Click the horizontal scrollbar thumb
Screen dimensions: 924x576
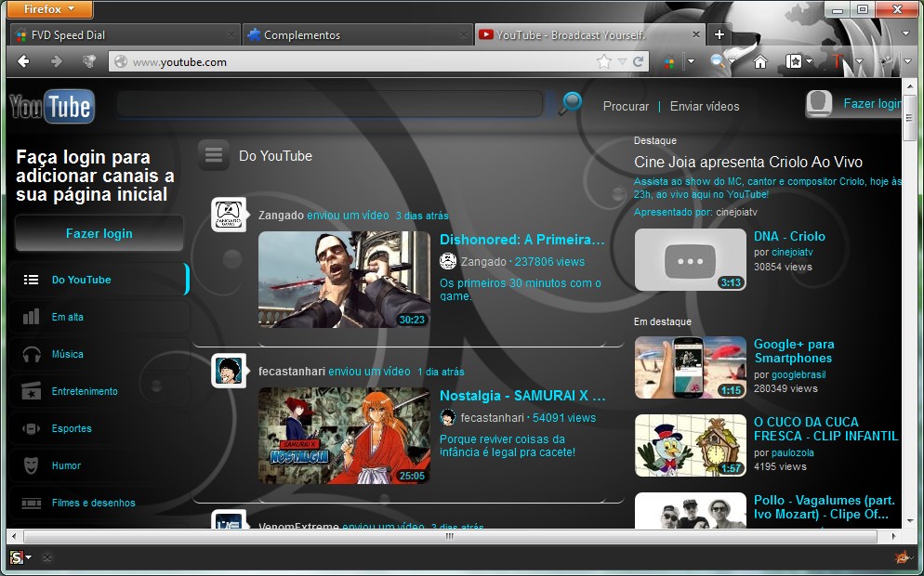pyautogui.click(x=450, y=537)
